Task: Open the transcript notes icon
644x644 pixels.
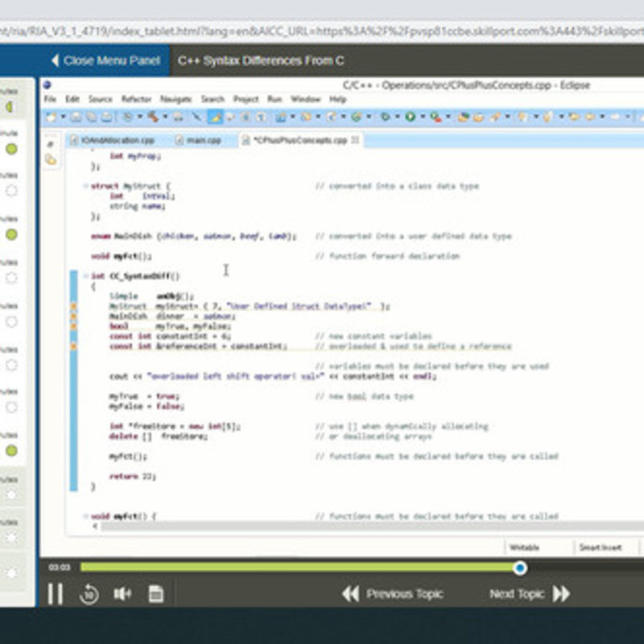Action: [x=155, y=593]
